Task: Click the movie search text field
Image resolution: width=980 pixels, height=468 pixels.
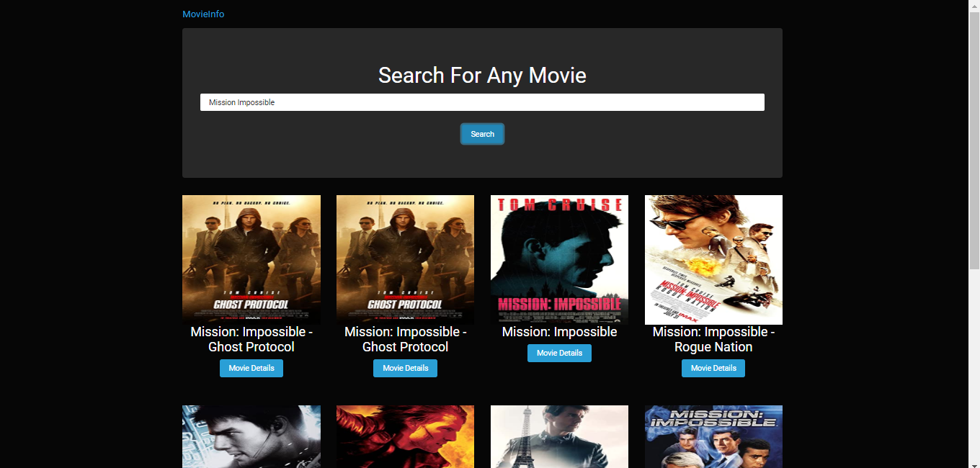Action: (x=482, y=102)
